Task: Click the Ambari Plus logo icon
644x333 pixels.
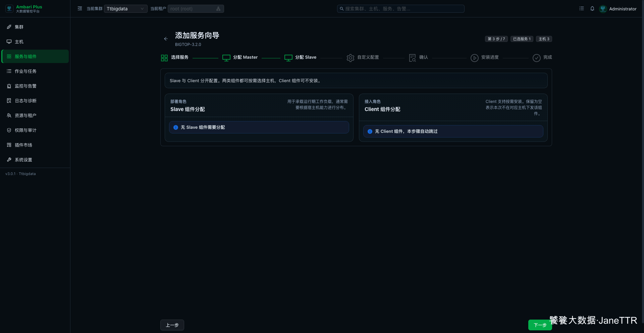Action: pyautogui.click(x=9, y=9)
